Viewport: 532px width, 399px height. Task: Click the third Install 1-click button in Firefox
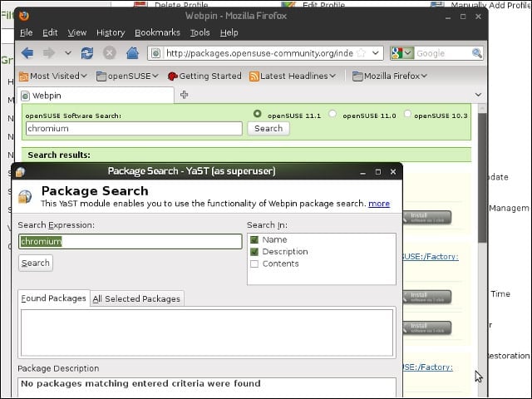[x=426, y=328]
